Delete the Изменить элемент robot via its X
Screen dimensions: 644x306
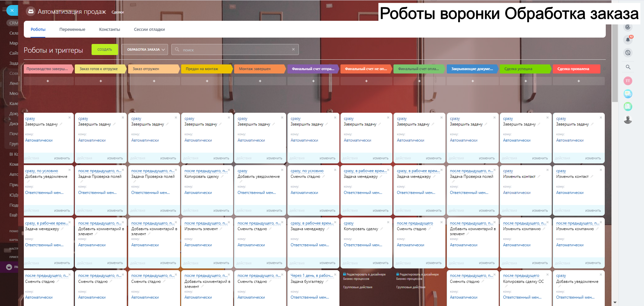229,222
